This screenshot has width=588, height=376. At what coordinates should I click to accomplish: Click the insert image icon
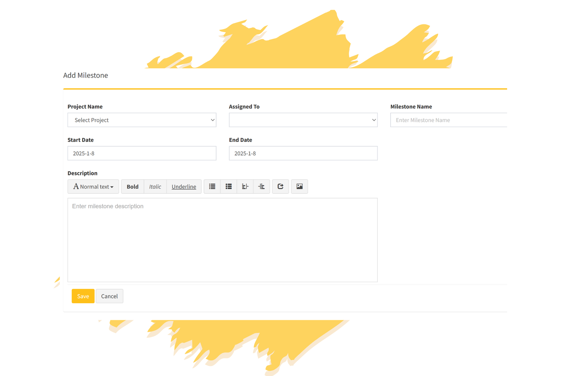tap(300, 186)
